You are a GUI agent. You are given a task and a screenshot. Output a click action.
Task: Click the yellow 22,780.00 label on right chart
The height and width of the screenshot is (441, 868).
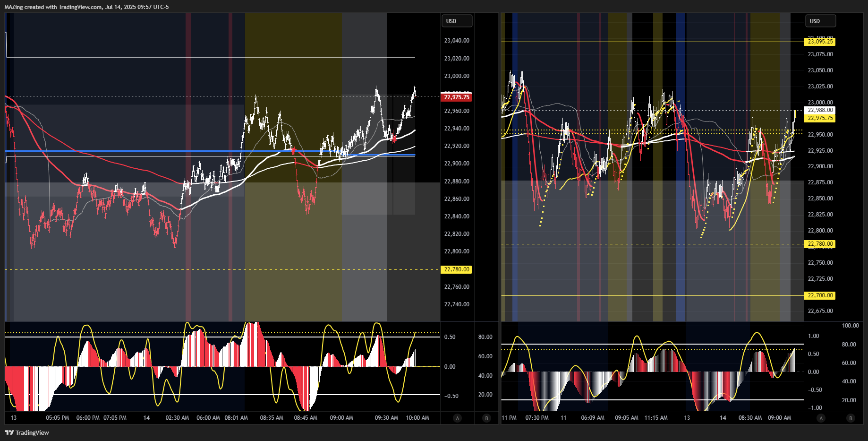click(820, 244)
